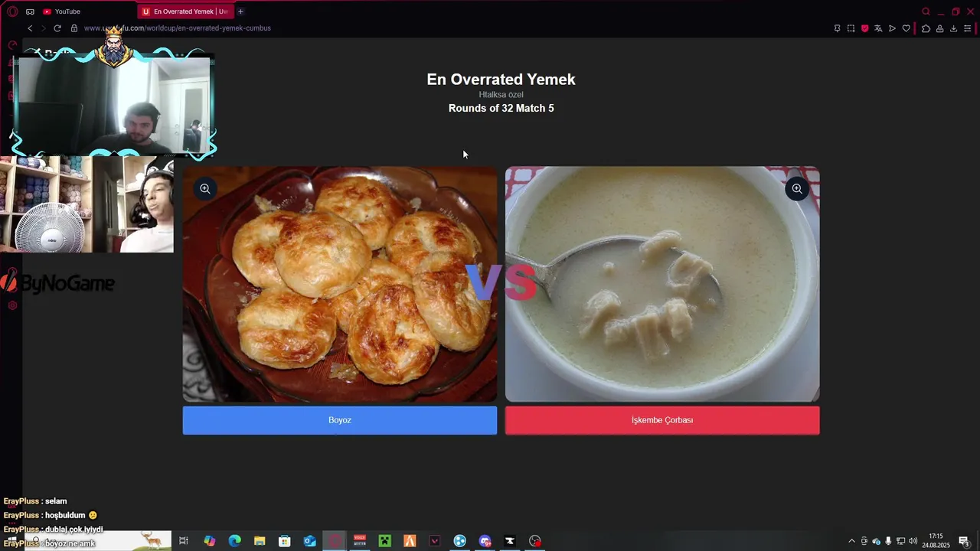Open the orange app icon in taskbar
Screen dimensions: 980x551
(410, 541)
